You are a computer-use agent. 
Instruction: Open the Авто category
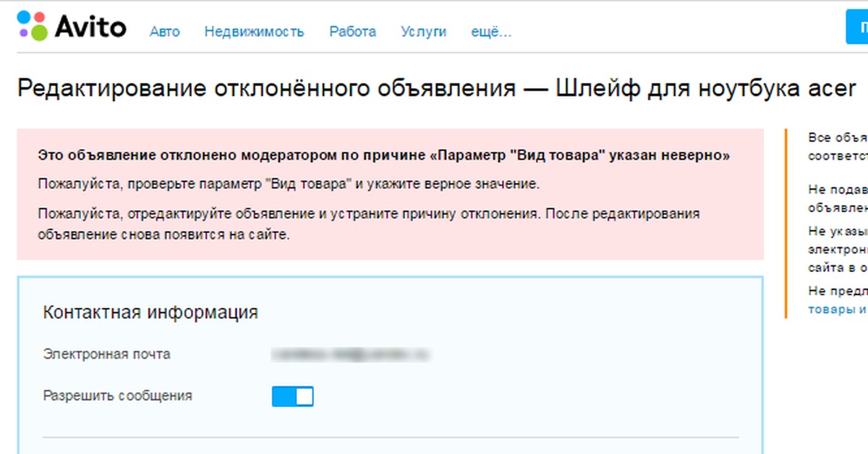click(164, 32)
